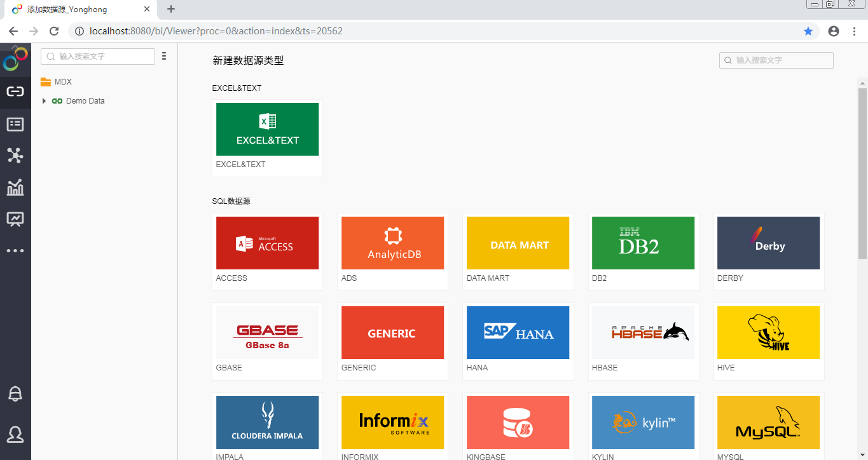Open the Chrome browser menu

click(855, 31)
